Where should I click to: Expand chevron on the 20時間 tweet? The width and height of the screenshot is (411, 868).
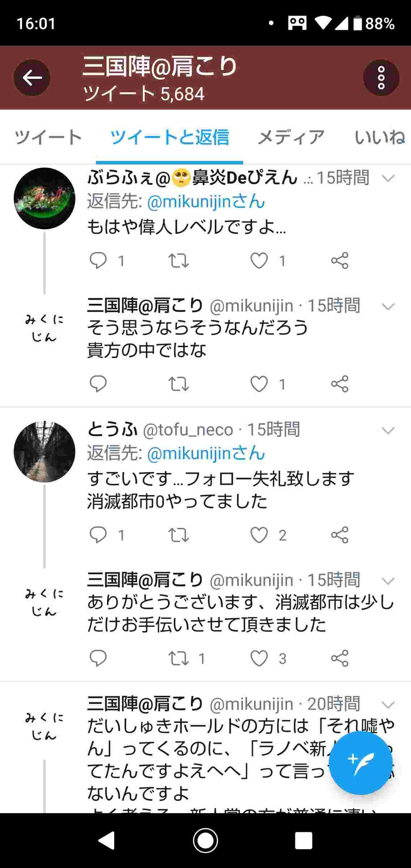pos(388,705)
